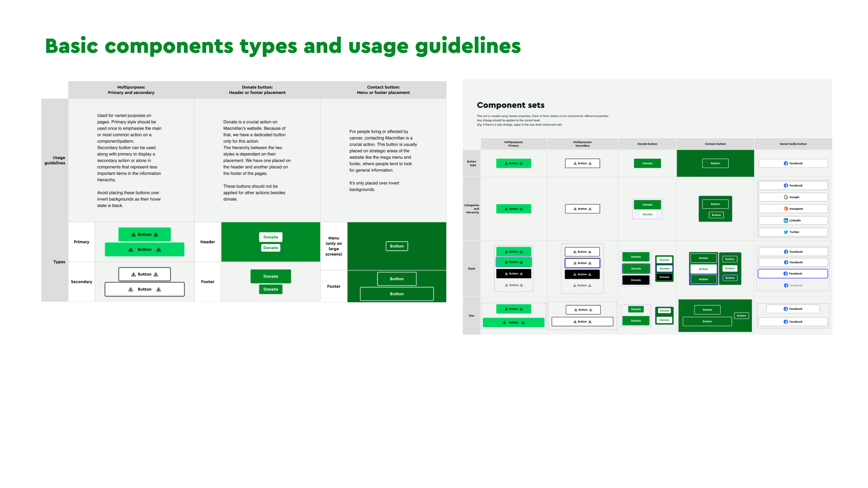This screenshot has width=868, height=488.
Task: Click the larger white Donate button in the Header cell
Action: [271, 237]
